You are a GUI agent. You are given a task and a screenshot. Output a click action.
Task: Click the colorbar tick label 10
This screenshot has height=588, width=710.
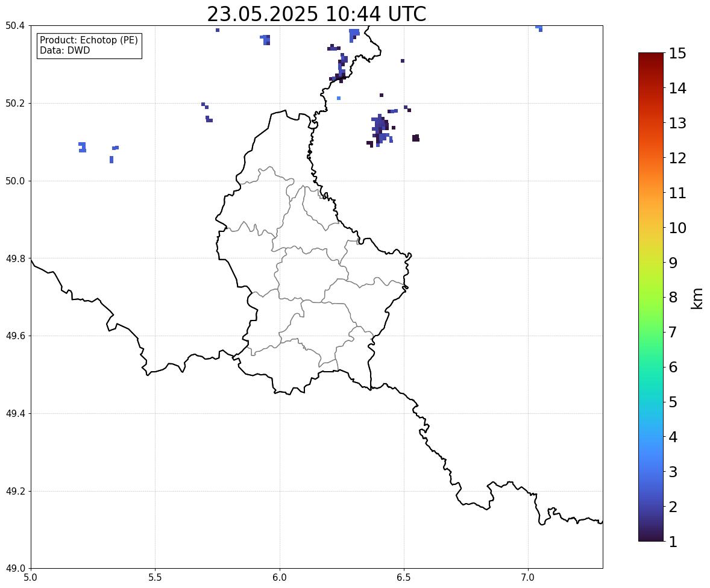click(x=677, y=228)
